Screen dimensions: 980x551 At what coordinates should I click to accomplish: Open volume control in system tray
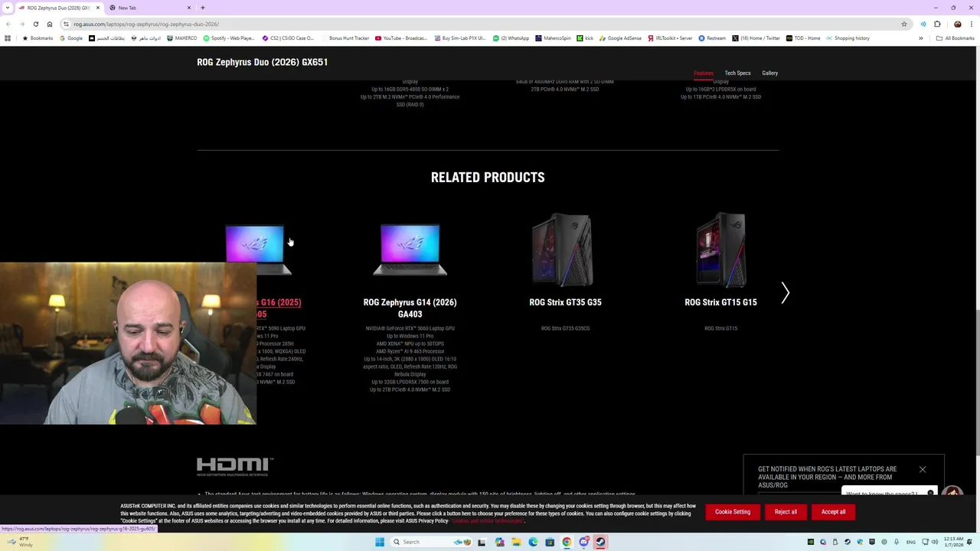[935, 542]
